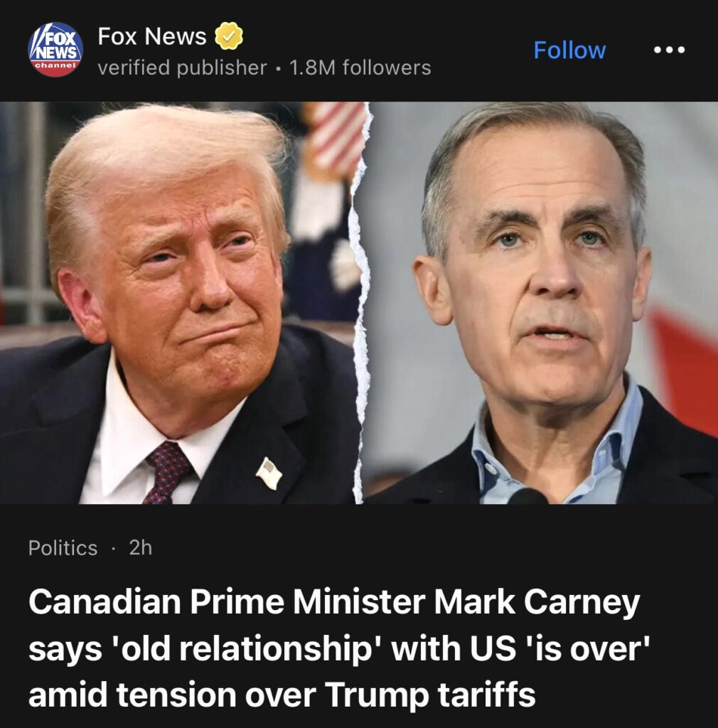This screenshot has width=718, height=728.
Task: Click the gold verified badge icon
Action: (228, 36)
